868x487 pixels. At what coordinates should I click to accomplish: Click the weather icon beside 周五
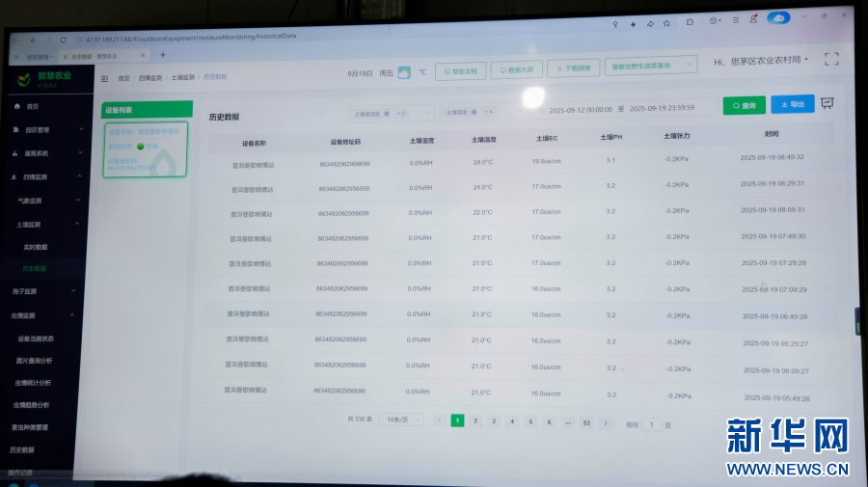[x=404, y=72]
